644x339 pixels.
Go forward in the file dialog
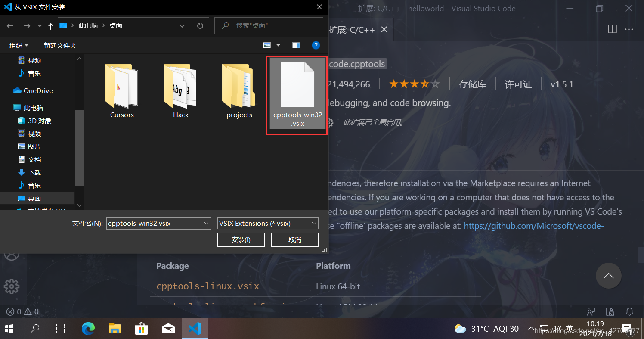point(27,26)
